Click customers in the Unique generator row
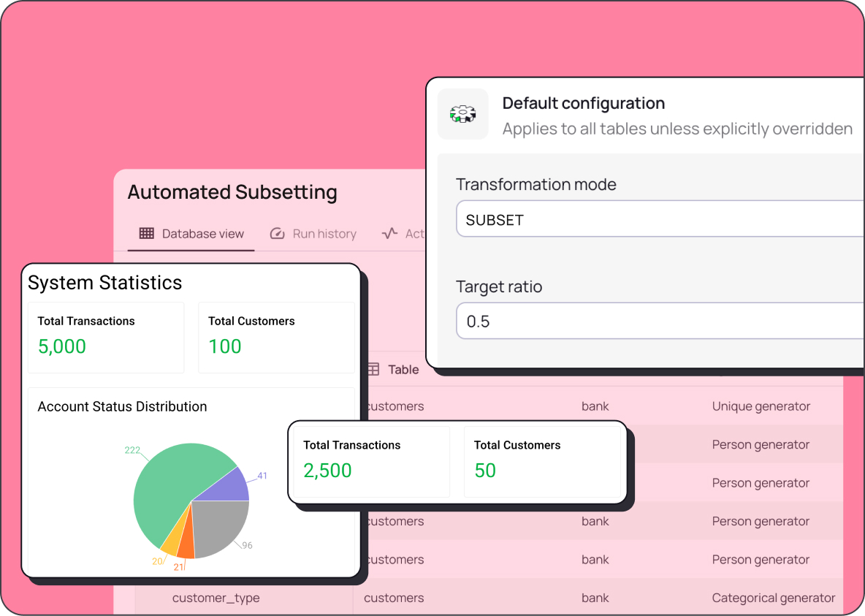Screen dimensions: 865x616 click(395, 406)
